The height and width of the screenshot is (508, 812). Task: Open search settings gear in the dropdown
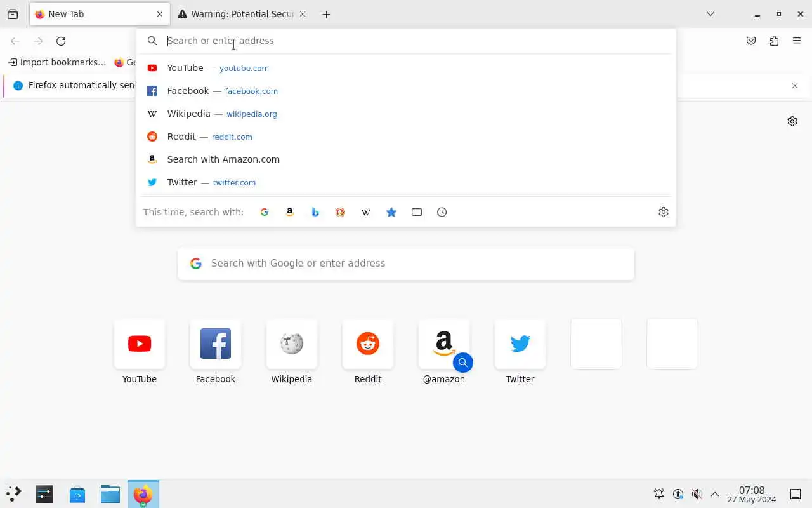664,212
